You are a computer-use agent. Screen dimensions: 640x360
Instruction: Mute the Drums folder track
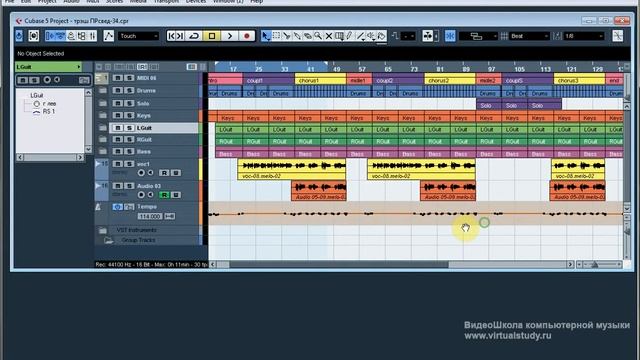pos(118,91)
